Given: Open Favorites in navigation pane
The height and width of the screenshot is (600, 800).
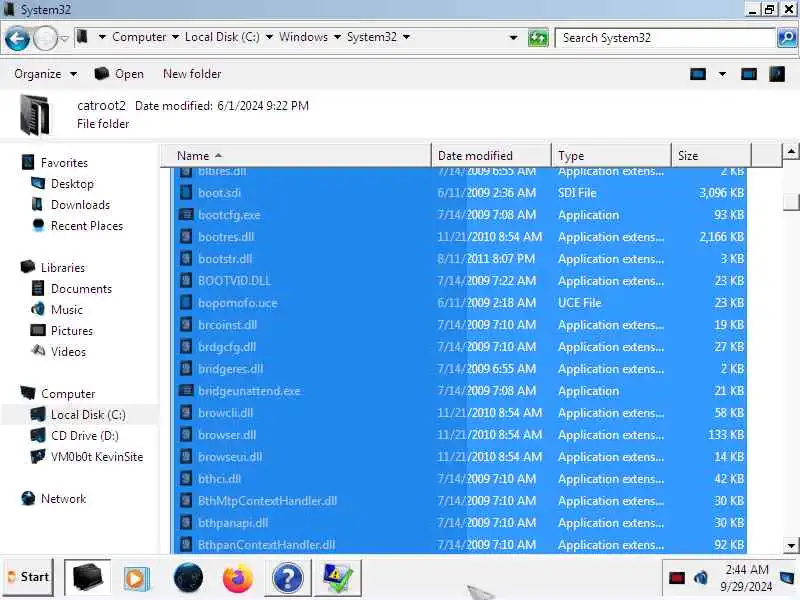Looking at the screenshot, I should 64,163.
